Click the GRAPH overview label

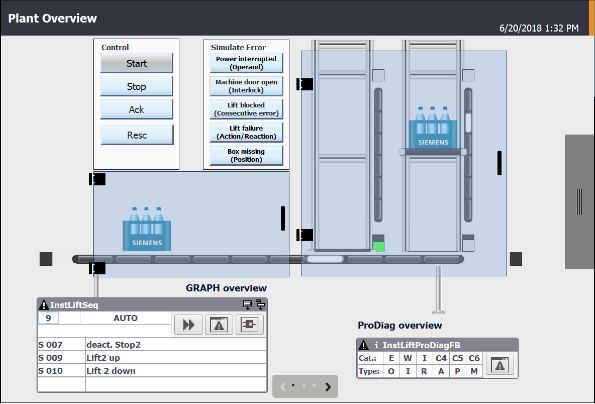(226, 288)
